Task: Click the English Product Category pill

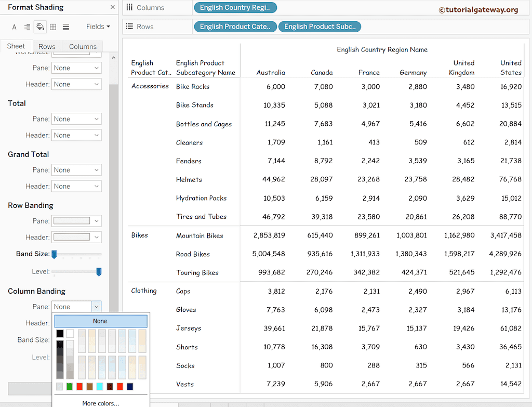Action: (235, 26)
